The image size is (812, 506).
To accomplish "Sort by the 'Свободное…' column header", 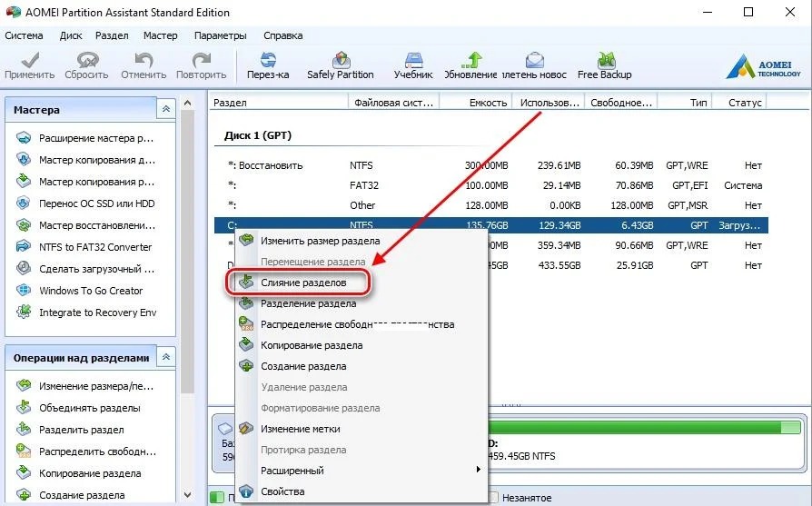I will point(621,103).
